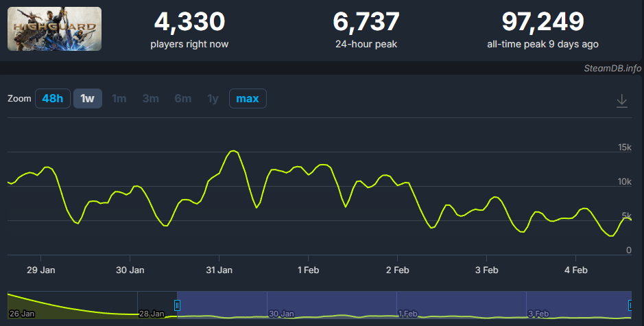Select the 6m zoom range
This screenshot has height=326, width=644.
pyautogui.click(x=182, y=99)
